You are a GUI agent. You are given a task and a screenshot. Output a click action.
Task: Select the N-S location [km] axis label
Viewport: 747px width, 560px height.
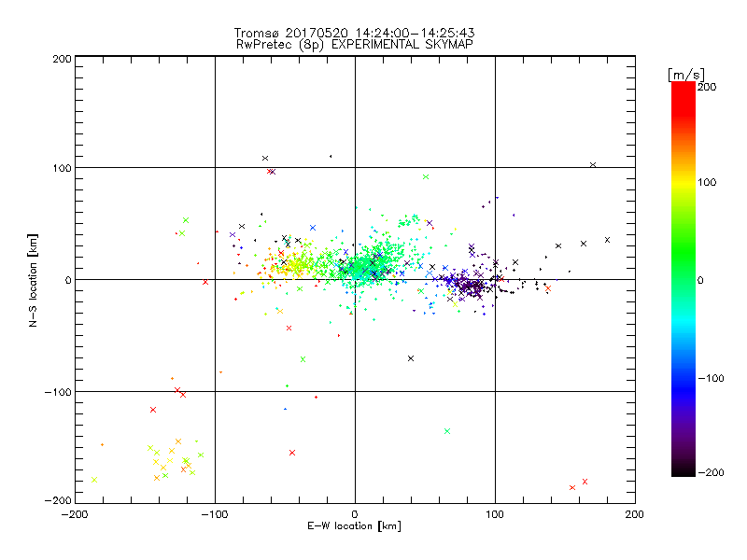[x=34, y=280]
